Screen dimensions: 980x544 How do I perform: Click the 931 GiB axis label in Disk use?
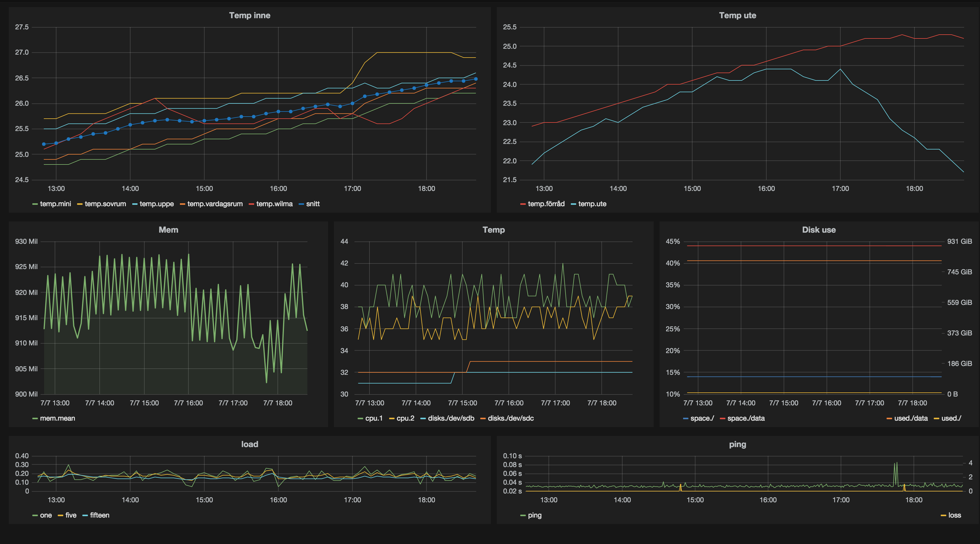[x=959, y=241]
